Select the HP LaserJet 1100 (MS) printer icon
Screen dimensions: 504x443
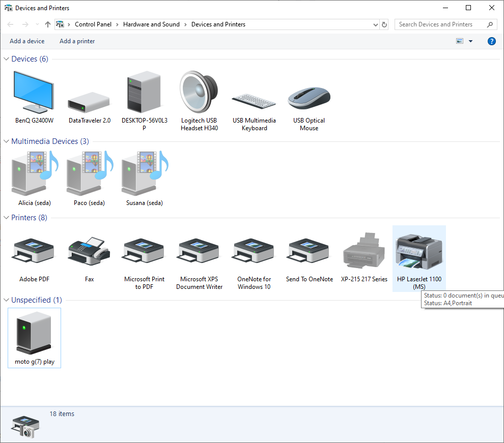419,252
